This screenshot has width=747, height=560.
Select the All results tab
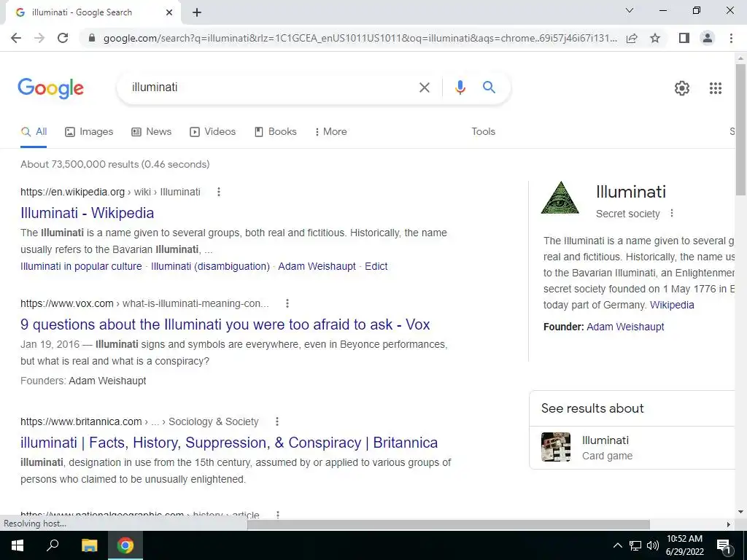[x=34, y=132]
